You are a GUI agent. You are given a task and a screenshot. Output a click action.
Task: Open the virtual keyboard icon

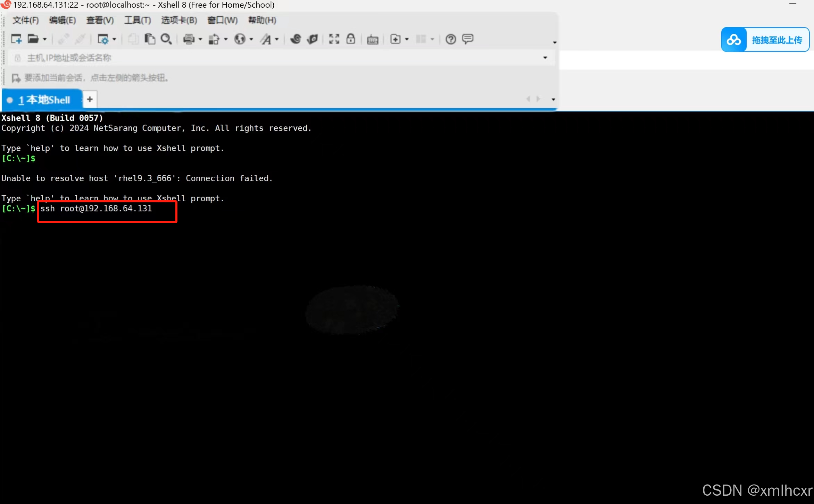point(372,40)
